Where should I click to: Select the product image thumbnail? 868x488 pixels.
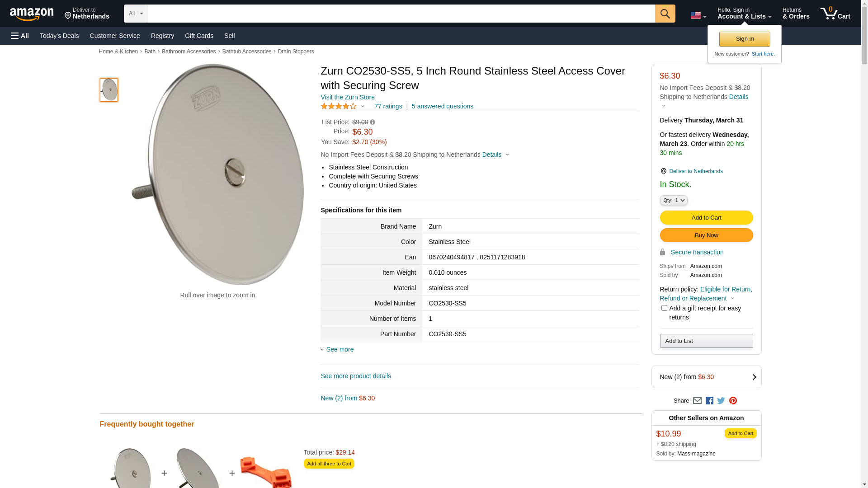[109, 90]
